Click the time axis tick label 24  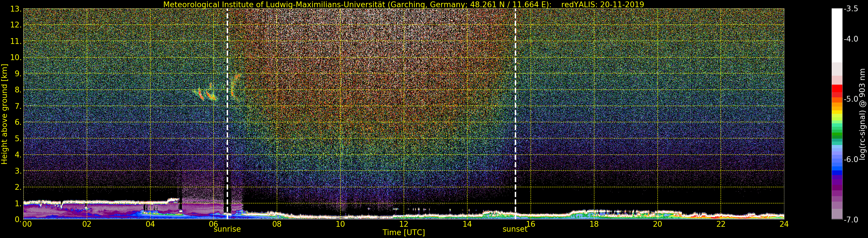point(784,224)
